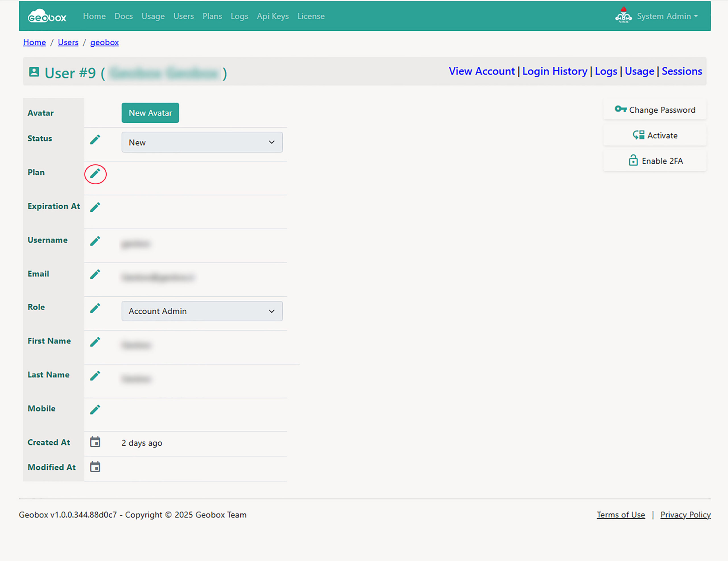Click the pencil icon beside Plan
The image size is (728, 561).
click(95, 174)
